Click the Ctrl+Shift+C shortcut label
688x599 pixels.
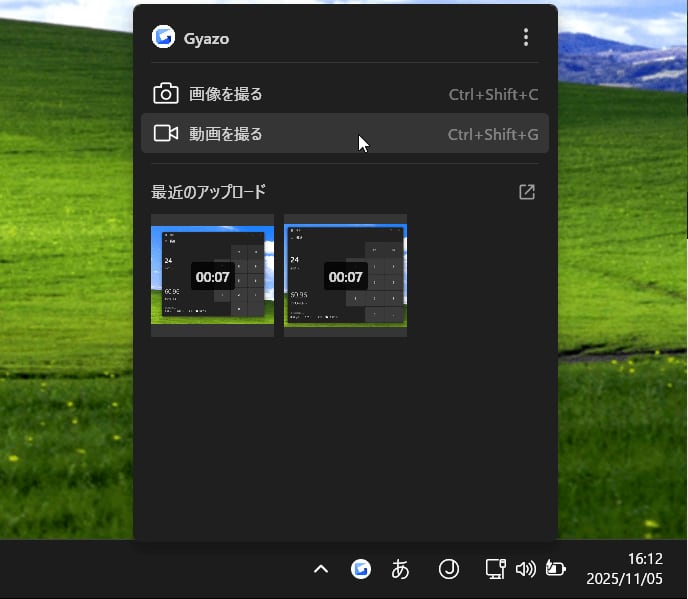coord(493,95)
